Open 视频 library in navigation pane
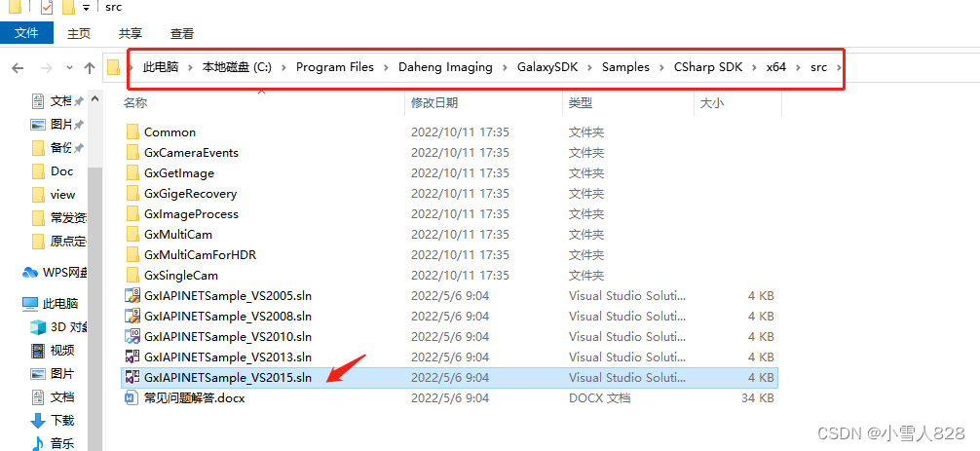Screen dimensions: 980x451 [x=54, y=350]
